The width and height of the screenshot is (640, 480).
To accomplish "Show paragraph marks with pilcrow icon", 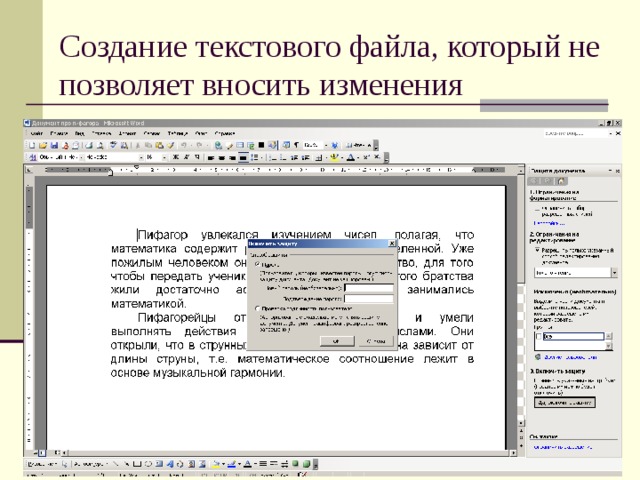I will tap(297, 145).
